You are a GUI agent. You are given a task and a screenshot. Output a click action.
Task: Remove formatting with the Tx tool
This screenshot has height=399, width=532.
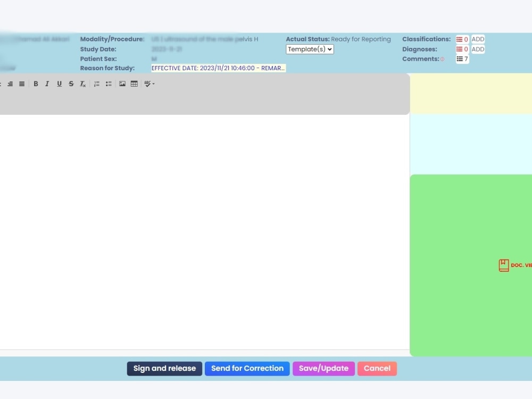point(82,84)
